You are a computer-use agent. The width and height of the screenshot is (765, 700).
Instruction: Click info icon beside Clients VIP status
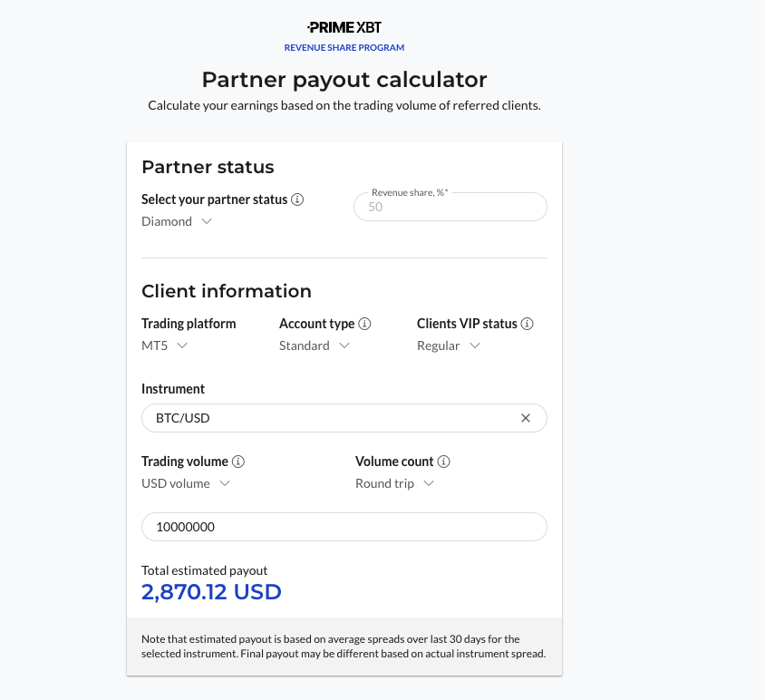527,324
